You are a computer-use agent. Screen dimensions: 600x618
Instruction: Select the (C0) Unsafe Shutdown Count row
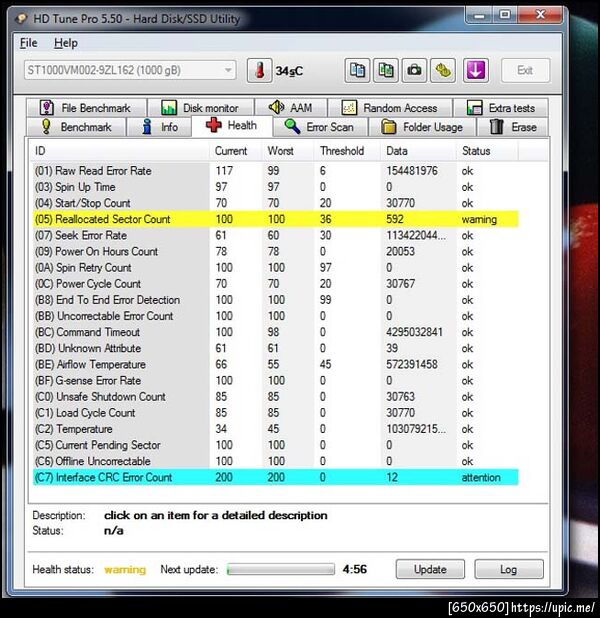(x=275, y=397)
